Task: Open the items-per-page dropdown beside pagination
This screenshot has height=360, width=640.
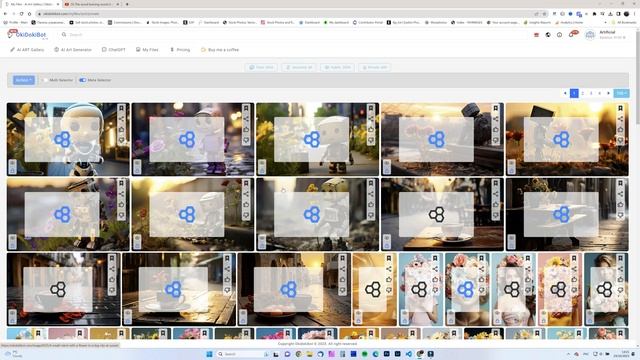Action: [621, 93]
